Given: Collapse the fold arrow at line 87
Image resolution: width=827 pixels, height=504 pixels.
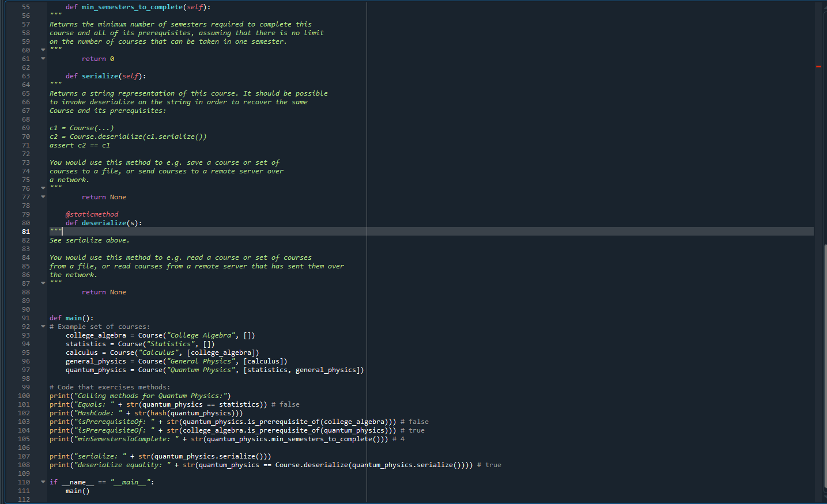Looking at the screenshot, I should (43, 283).
